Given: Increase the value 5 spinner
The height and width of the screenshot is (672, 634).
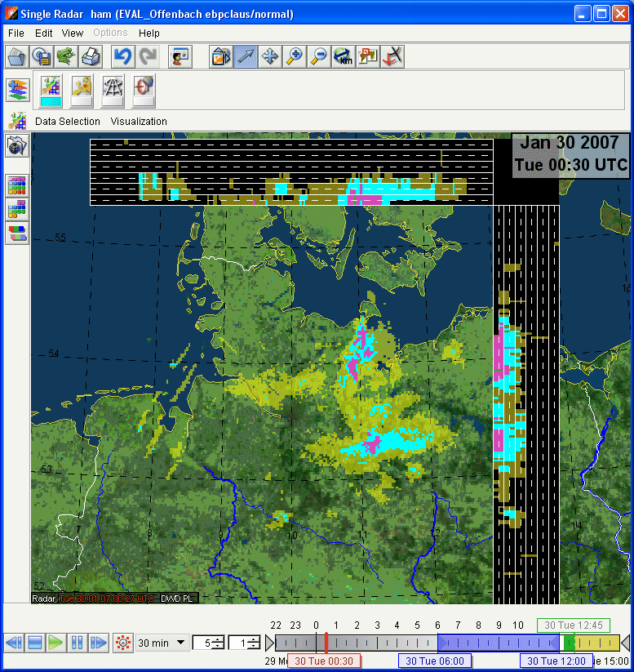Looking at the screenshot, I should [218, 639].
